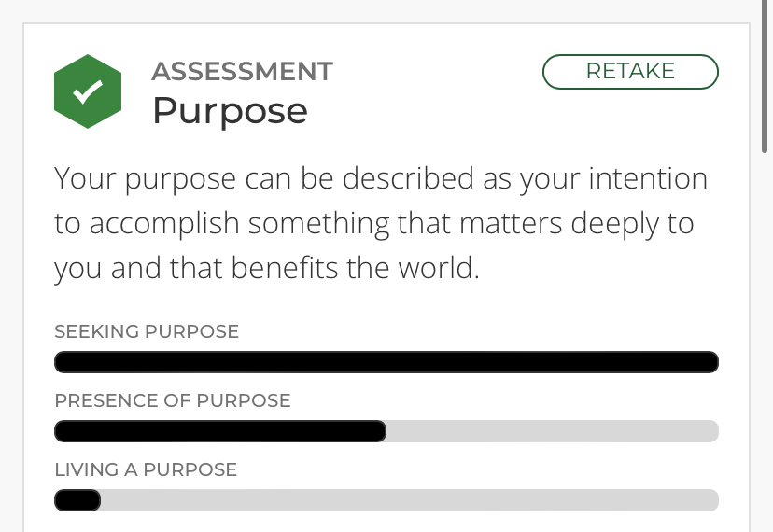Click the gray unfilled part of Presence of Purpose bar
Screen dimensions: 773x532
pyautogui.click(x=553, y=431)
